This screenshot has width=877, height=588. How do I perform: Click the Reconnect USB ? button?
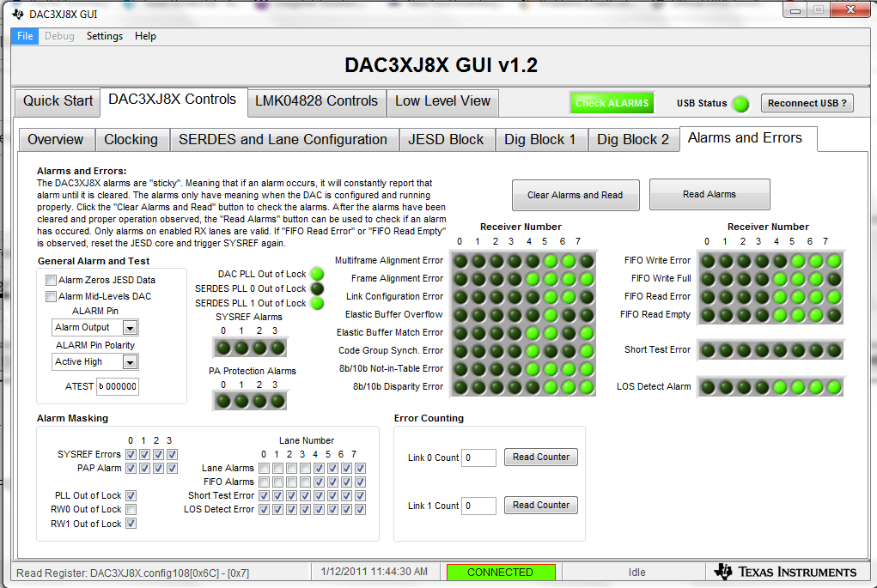807,103
